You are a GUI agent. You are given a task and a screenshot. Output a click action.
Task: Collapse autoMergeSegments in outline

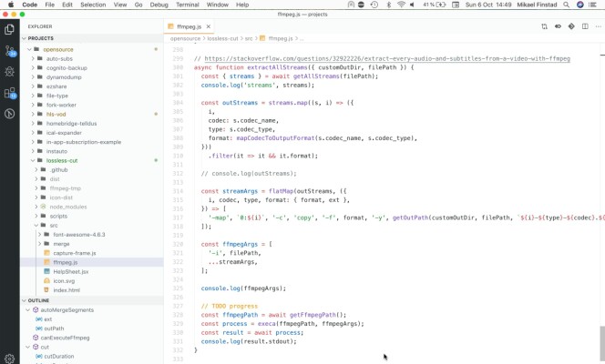pyautogui.click(x=27, y=310)
